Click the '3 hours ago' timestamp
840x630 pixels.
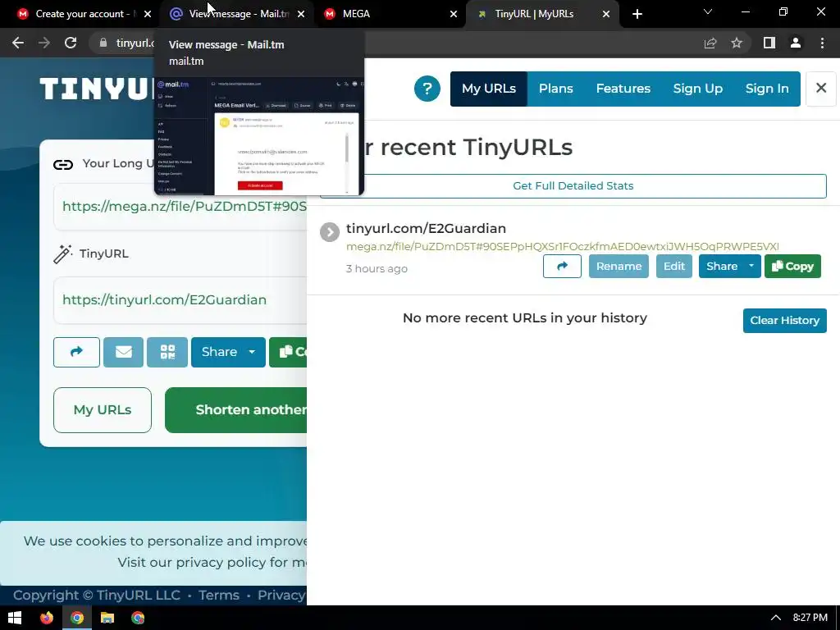pyautogui.click(x=377, y=268)
